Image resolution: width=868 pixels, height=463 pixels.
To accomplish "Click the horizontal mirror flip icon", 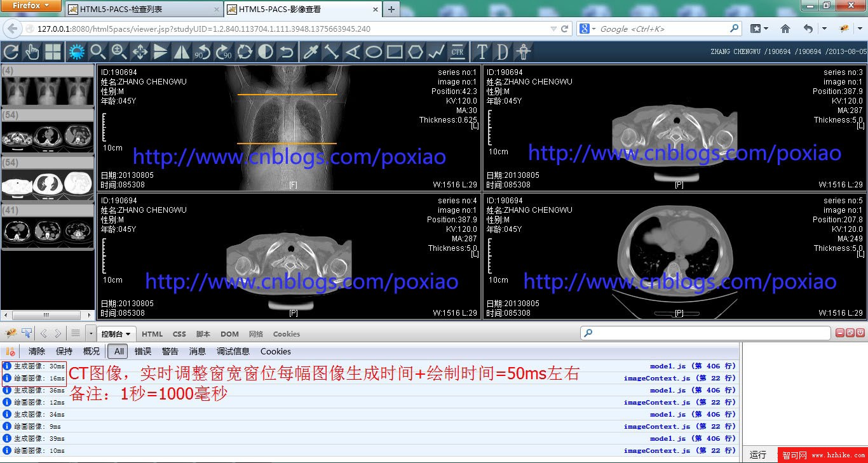I will [181, 52].
